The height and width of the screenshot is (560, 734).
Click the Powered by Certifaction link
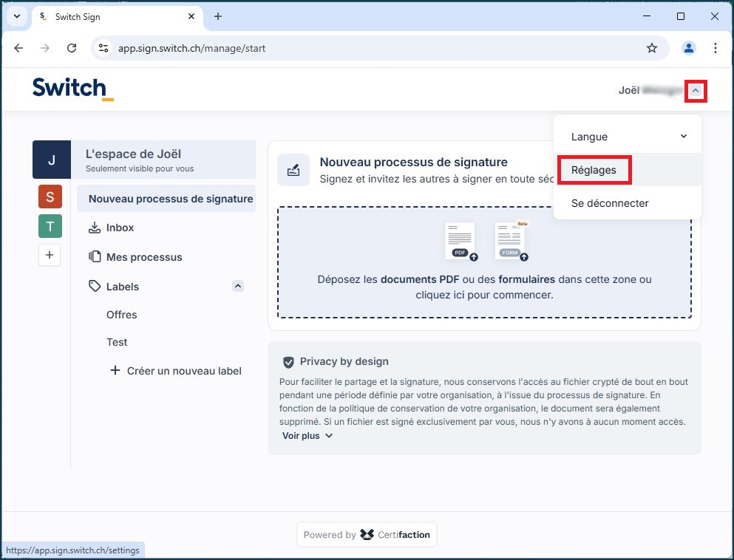point(367,535)
